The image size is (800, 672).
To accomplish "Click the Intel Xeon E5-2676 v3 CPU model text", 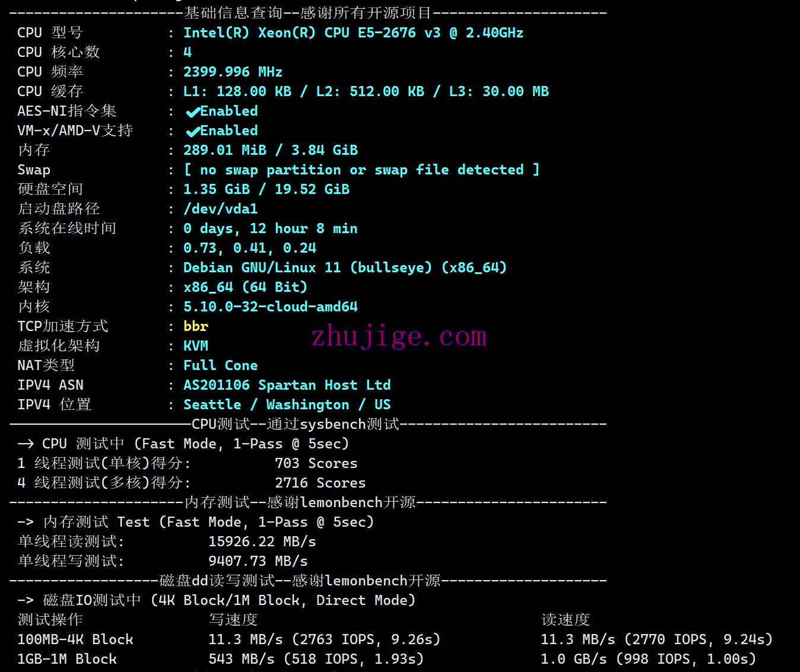I will click(x=353, y=33).
